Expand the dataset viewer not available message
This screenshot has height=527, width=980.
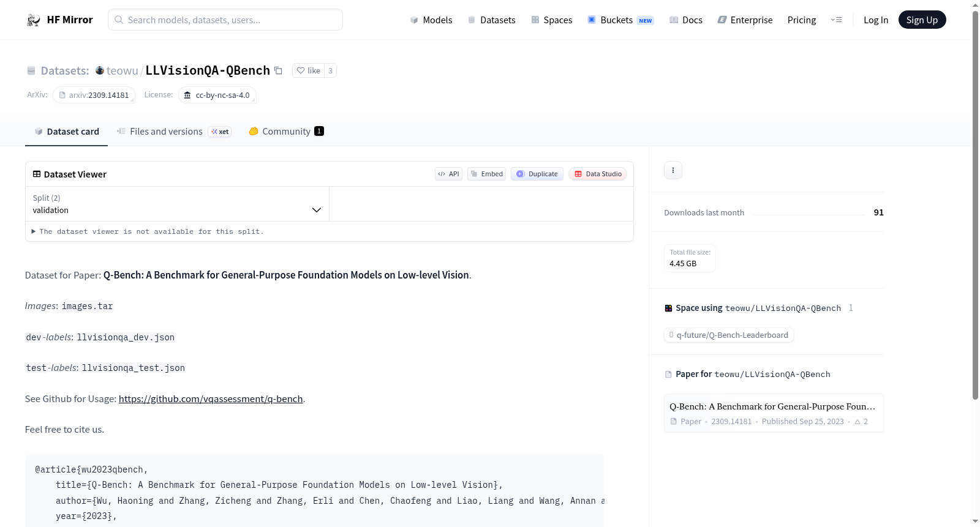148,231
